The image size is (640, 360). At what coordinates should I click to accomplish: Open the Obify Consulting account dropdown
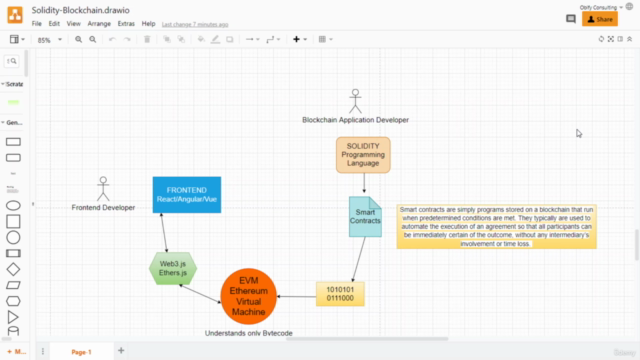point(601,7)
